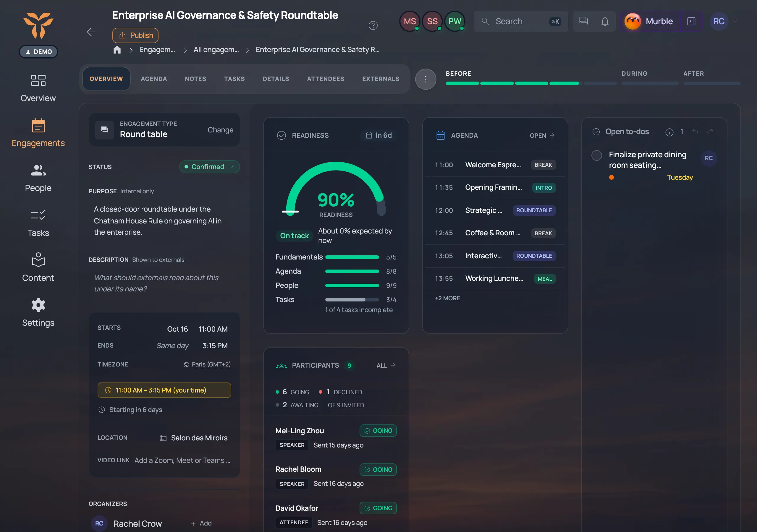Open the three-dot more options button

click(425, 79)
